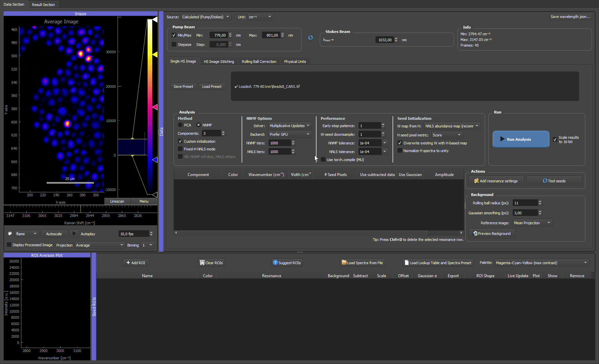This screenshot has width=599, height=364.
Task: Click the Test seeds refresh button
Action: (554, 181)
